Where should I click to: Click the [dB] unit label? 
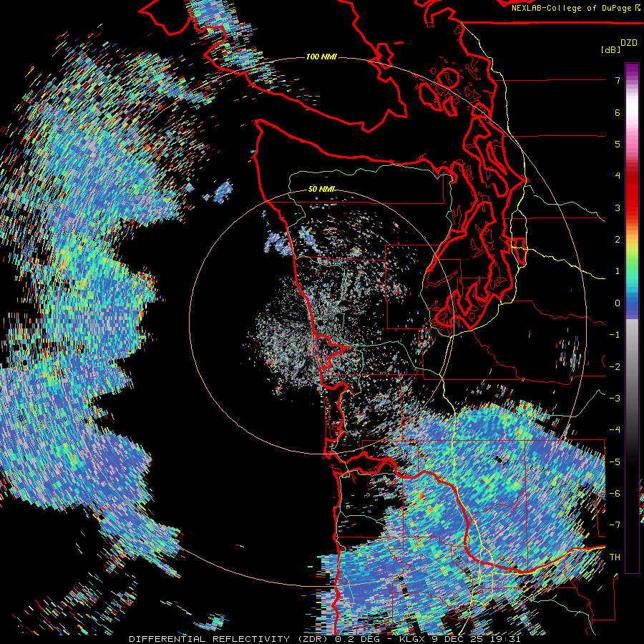click(x=610, y=49)
